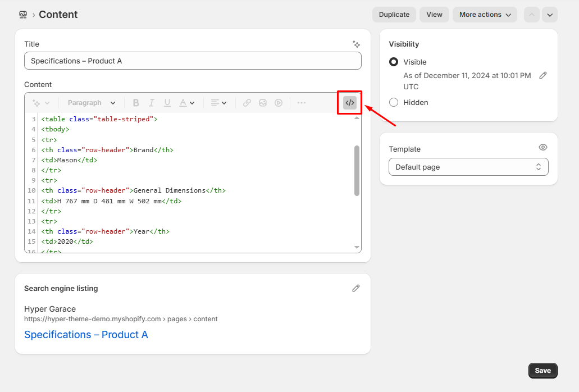The image size is (579, 392).
Task: Click the Duplicate button
Action: [394, 15]
